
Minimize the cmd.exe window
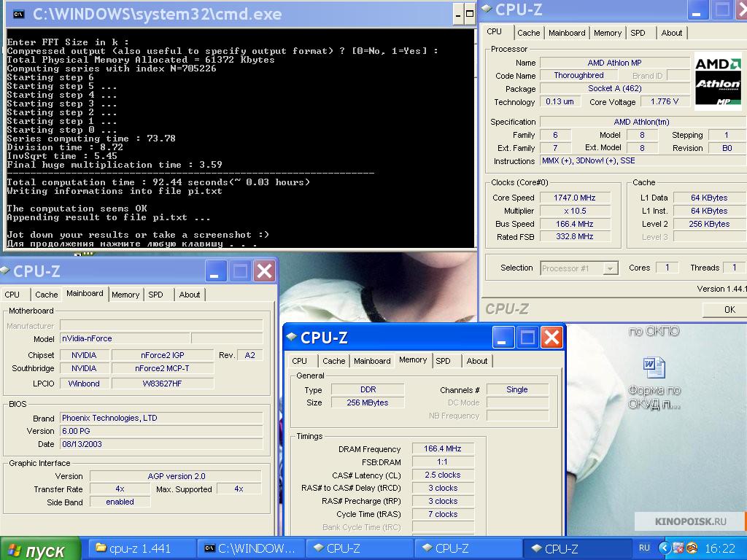pos(458,14)
